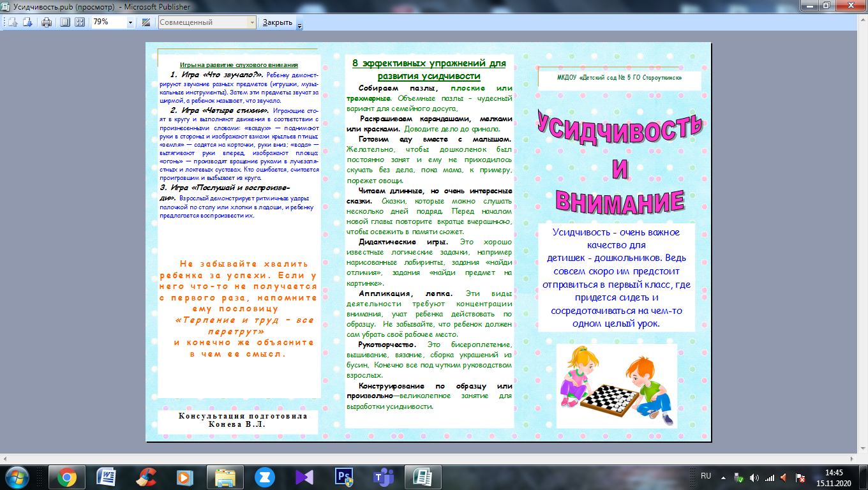The height and width of the screenshot is (490, 868).
Task: Open Microsoft Teams from the taskbar
Action: pos(384,477)
